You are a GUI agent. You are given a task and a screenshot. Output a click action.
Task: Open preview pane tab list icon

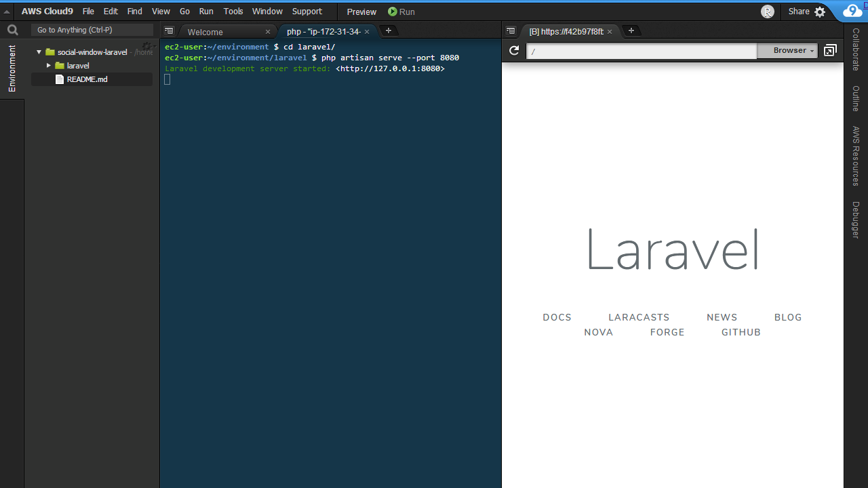(511, 31)
